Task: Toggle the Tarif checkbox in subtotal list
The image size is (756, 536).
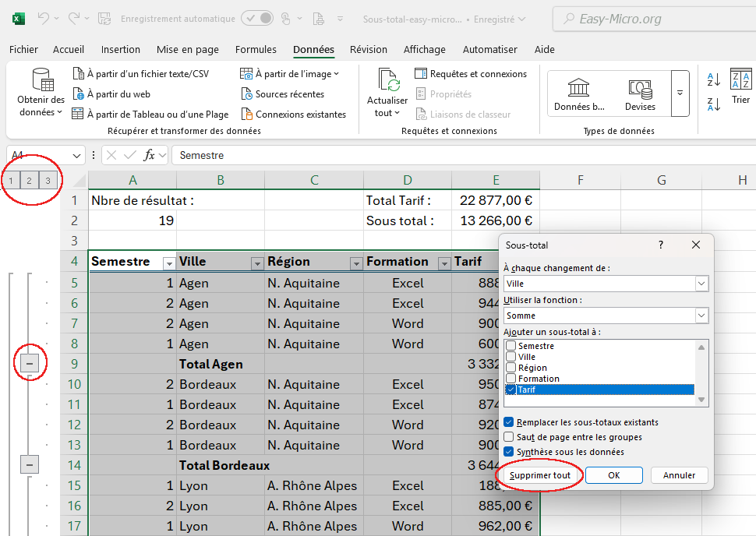Action: (x=510, y=390)
